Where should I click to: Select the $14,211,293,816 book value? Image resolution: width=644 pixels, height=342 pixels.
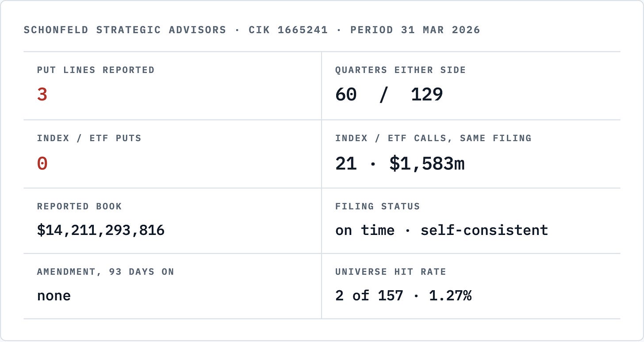click(101, 230)
